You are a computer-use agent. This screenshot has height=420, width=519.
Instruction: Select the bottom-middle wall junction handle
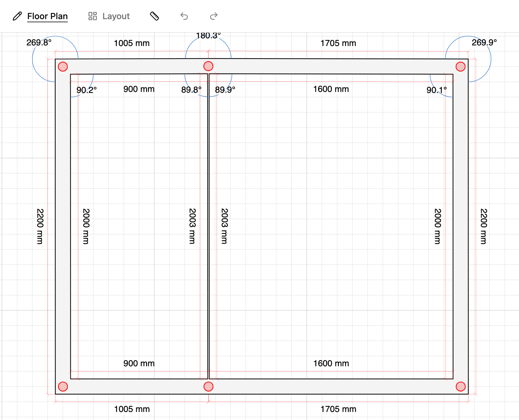[x=209, y=387]
